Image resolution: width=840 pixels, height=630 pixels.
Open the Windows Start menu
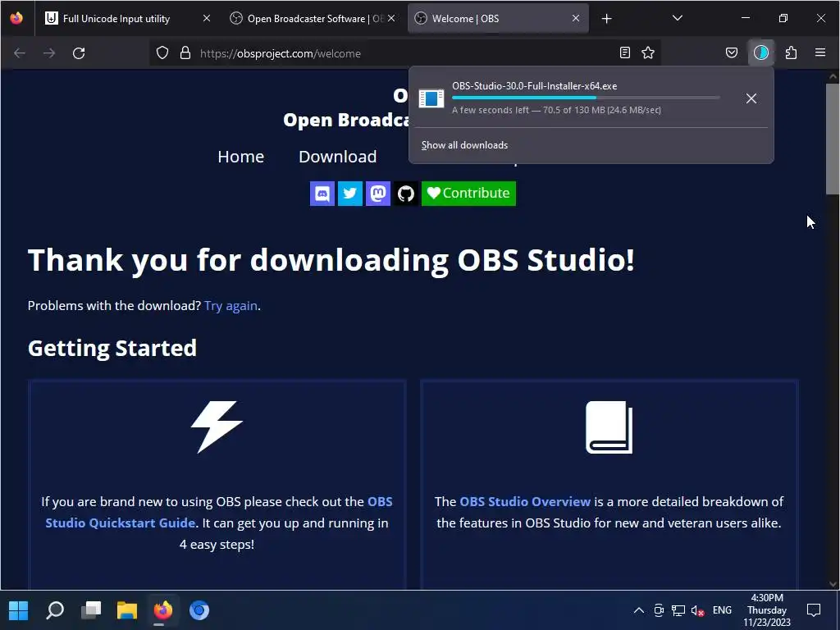tap(18, 610)
